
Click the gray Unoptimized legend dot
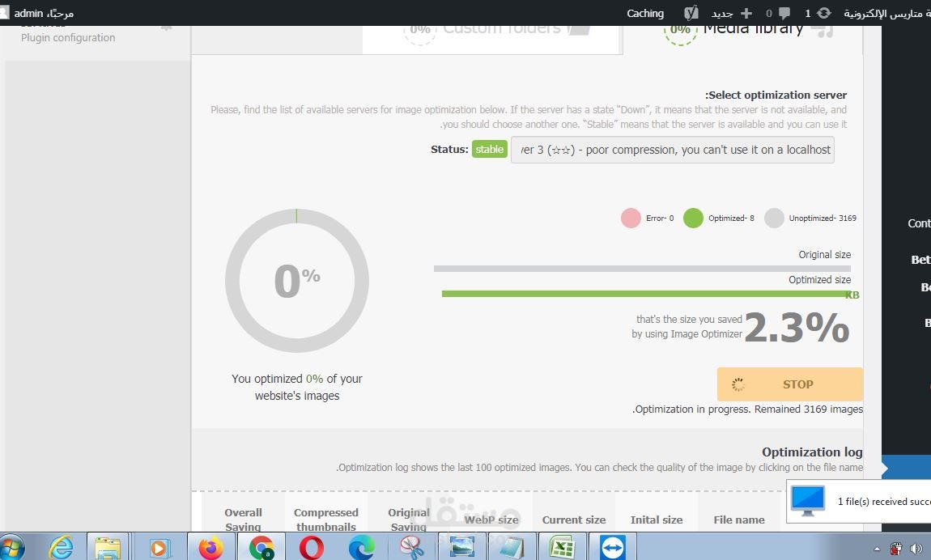click(x=774, y=218)
